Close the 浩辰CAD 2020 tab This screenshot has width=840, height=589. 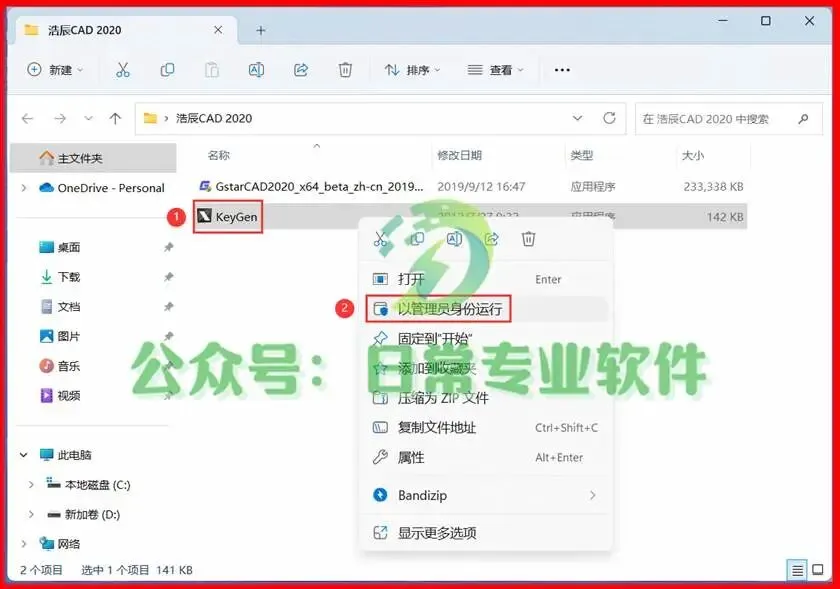tap(218, 30)
